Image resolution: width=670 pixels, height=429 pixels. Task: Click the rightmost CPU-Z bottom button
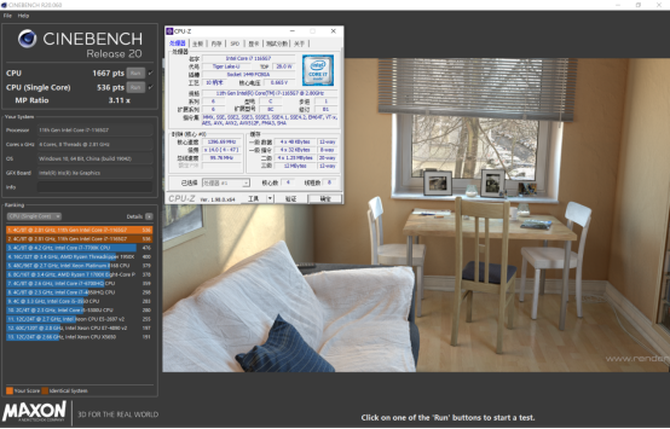point(325,199)
